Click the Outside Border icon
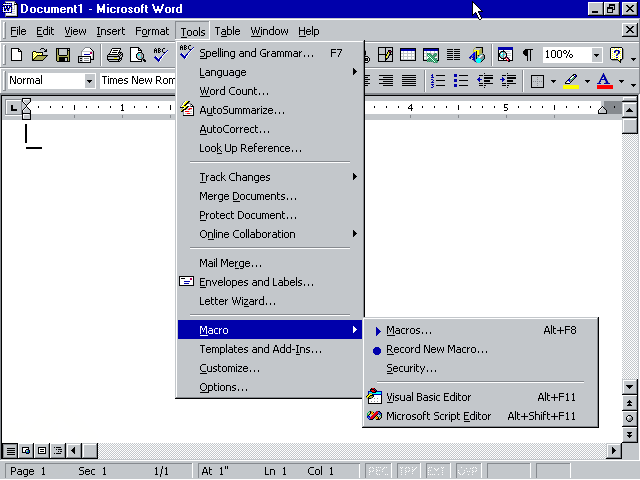The width and height of the screenshot is (640, 480). pos(537,81)
